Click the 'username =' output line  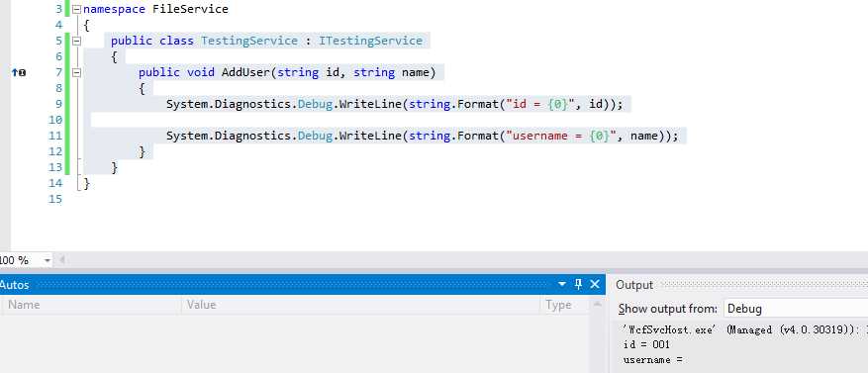[653, 360]
